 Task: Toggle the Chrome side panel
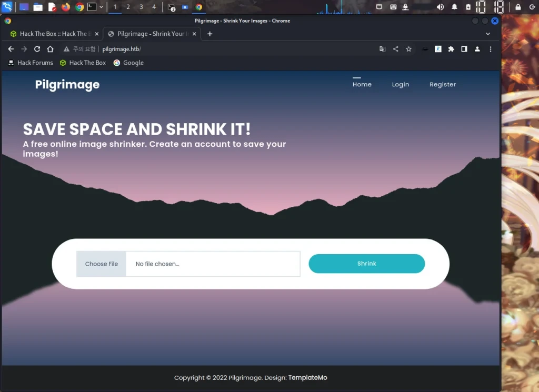point(464,49)
